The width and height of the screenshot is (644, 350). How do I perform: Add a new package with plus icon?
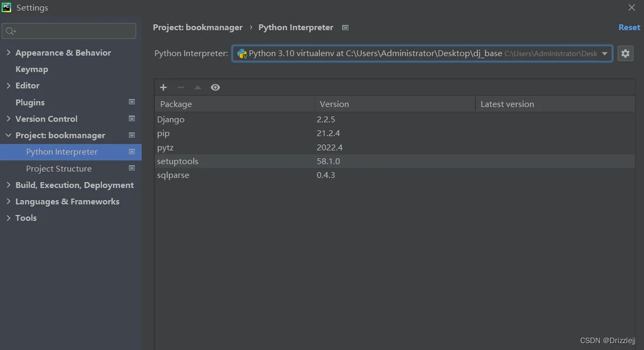164,87
